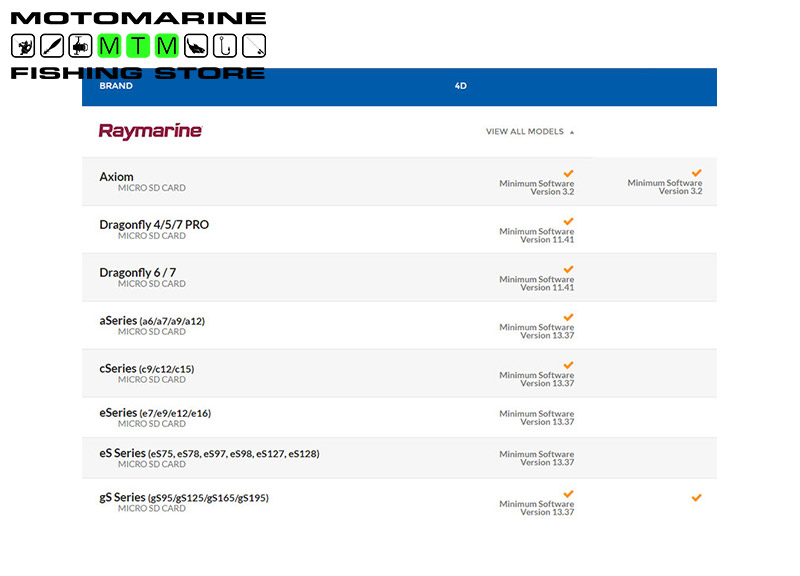Image resolution: width=800 pixels, height=576 pixels.
Task: Click the fisherman icon in the logo
Action: (22, 46)
